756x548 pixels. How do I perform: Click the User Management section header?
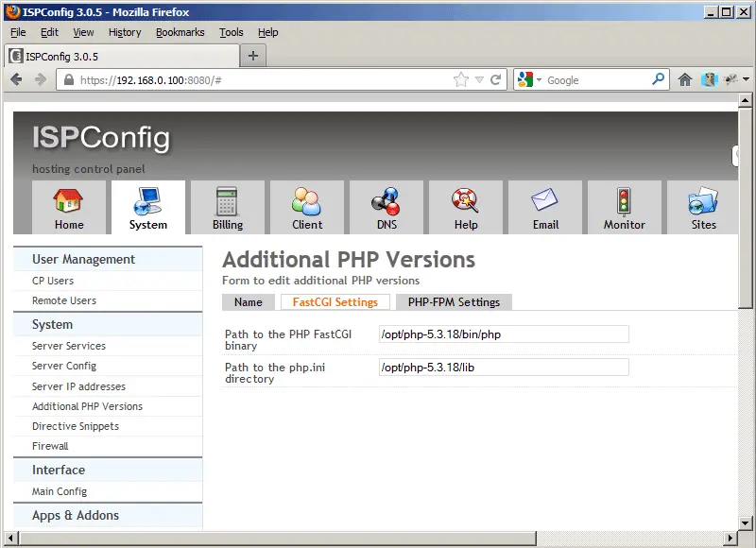point(108,259)
